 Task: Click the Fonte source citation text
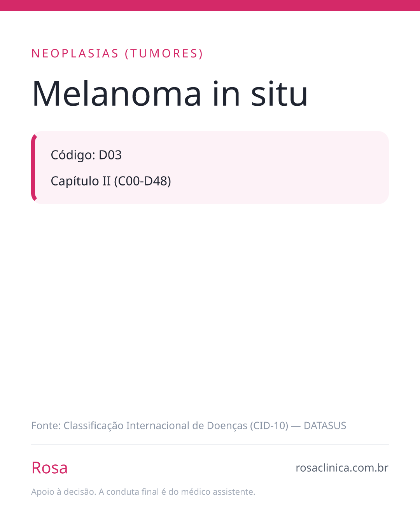(x=189, y=426)
